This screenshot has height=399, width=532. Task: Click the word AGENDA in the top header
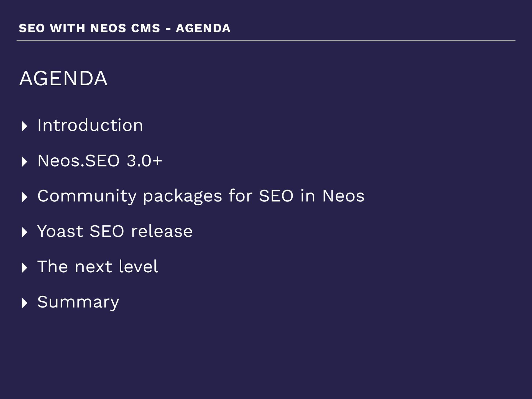[203, 28]
